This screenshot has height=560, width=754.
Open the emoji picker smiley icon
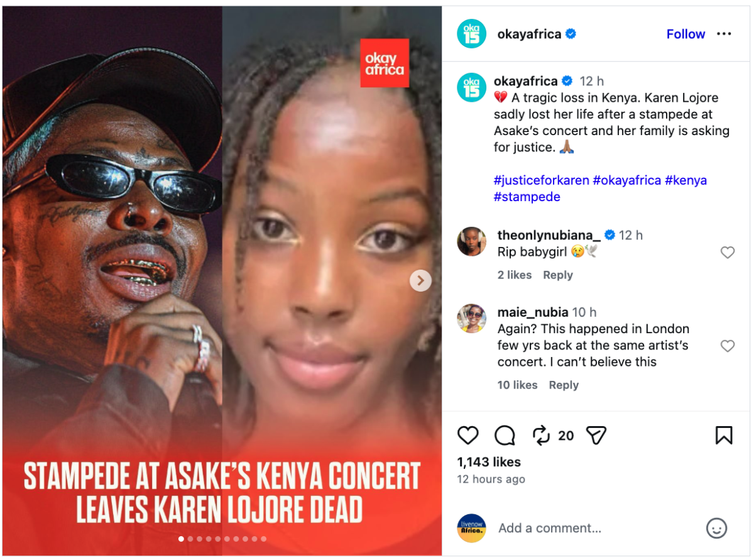point(716,528)
